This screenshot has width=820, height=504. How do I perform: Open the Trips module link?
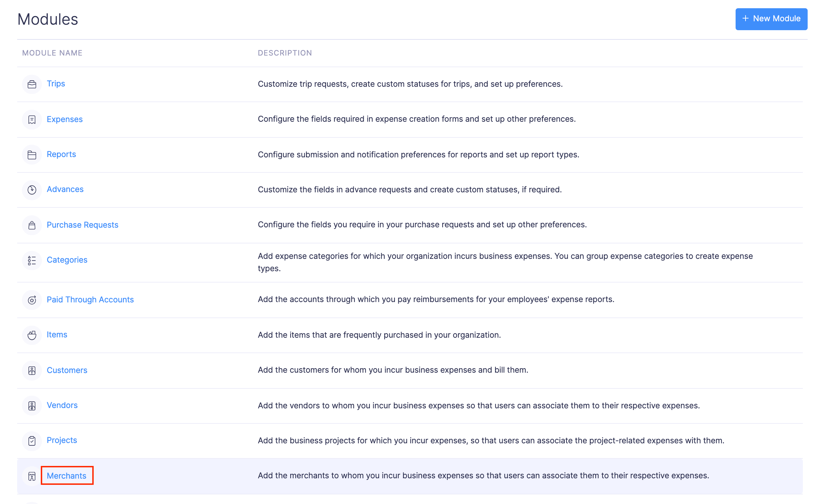point(56,84)
